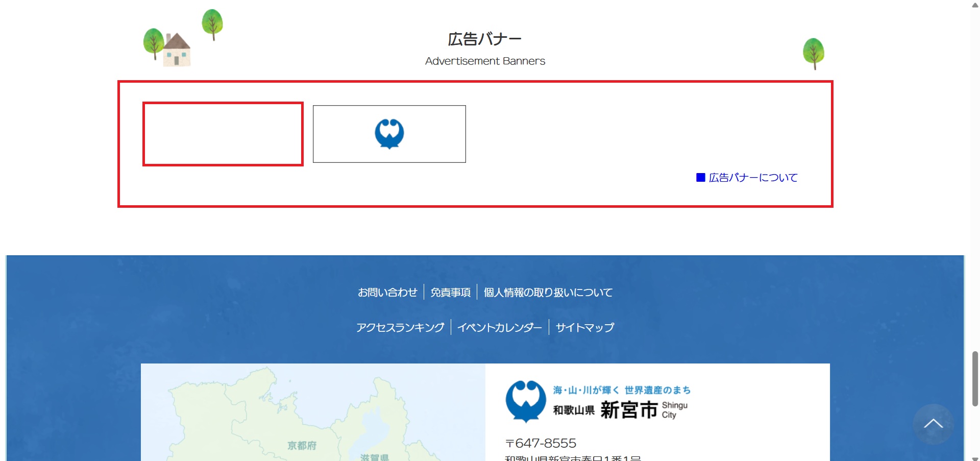Go to the 免責事項 page
Image resolution: width=980 pixels, height=461 pixels.
point(450,293)
